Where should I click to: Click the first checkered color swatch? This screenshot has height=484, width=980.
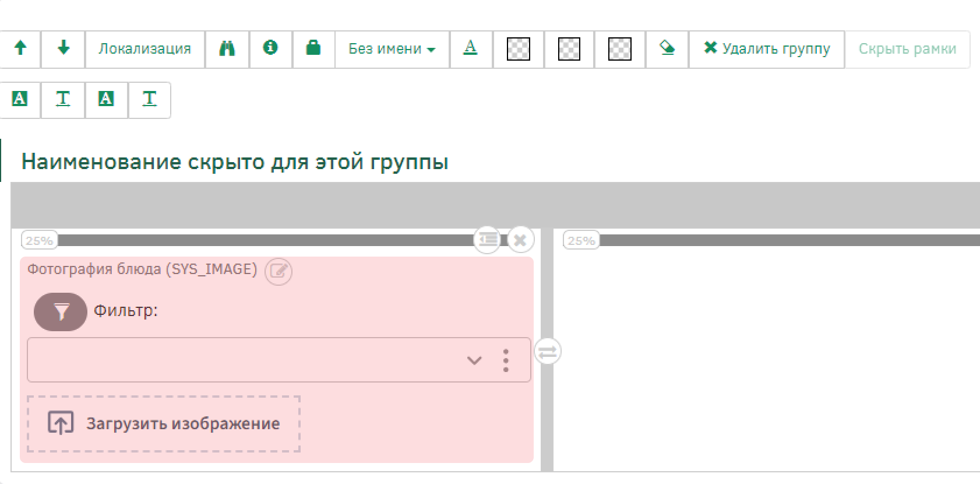click(x=519, y=49)
